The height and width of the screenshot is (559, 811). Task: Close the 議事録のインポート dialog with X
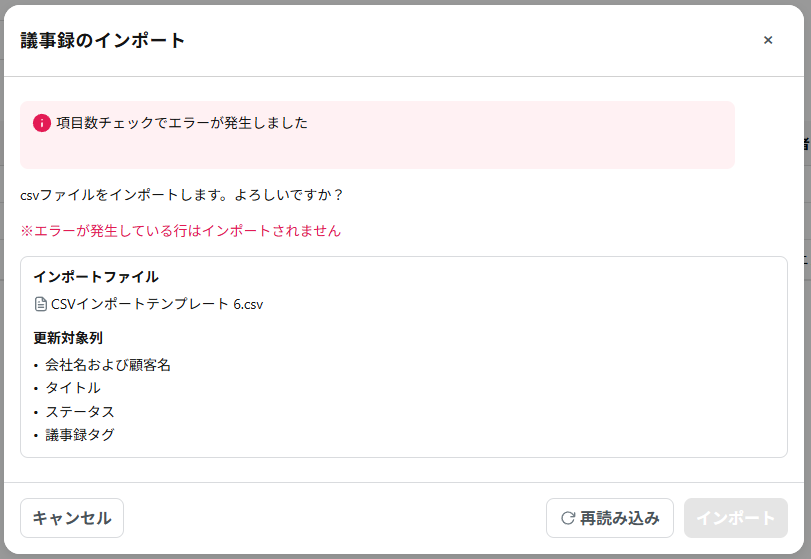768,40
